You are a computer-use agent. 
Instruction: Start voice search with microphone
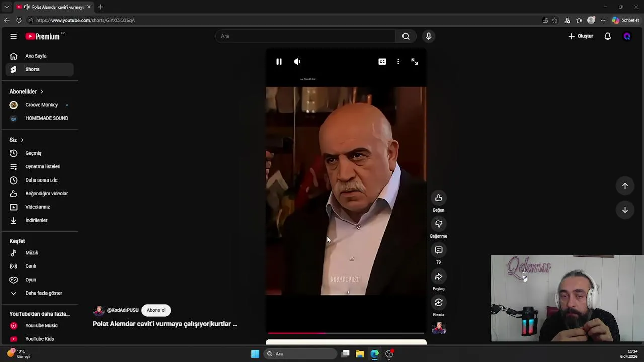click(429, 36)
